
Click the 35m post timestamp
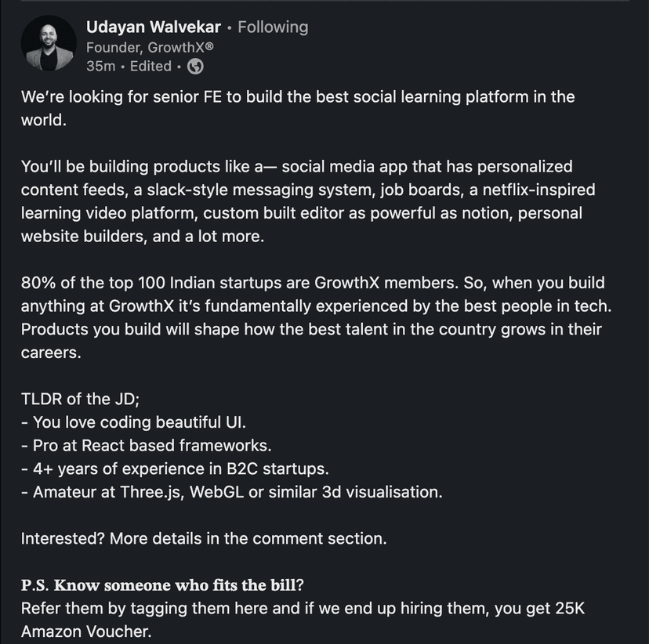tap(101, 67)
